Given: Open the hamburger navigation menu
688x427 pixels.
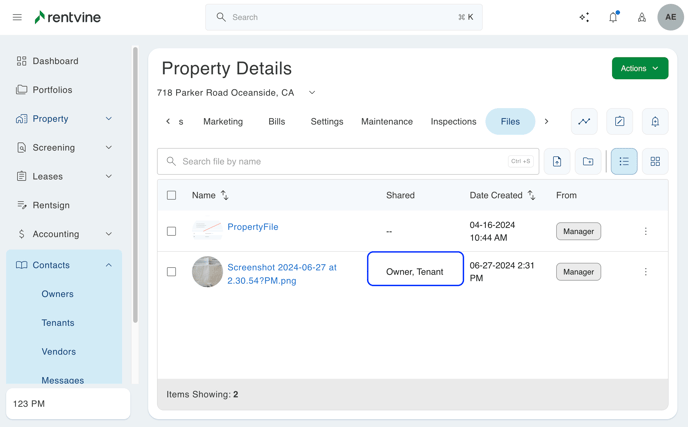Looking at the screenshot, I should pos(17,17).
